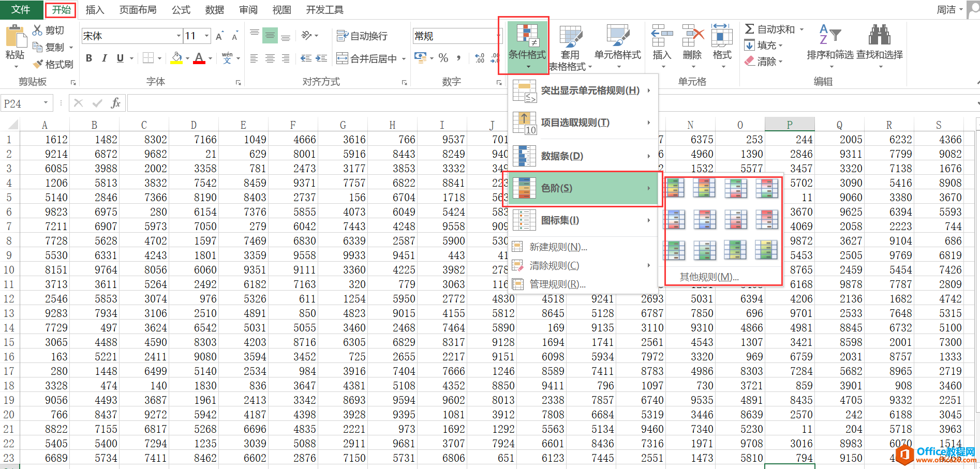Open the font size dropdown showing 11
980x469 pixels.
[207, 36]
